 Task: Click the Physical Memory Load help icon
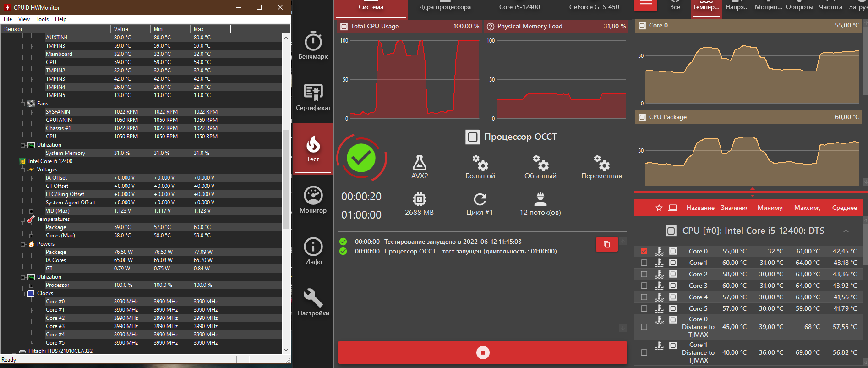pos(491,27)
